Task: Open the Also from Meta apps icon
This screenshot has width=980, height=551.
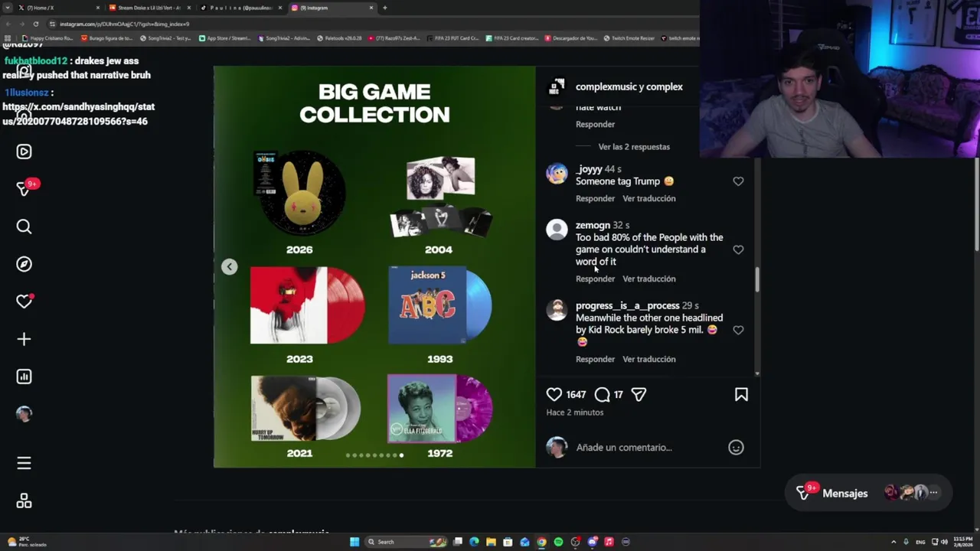Action: (24, 500)
